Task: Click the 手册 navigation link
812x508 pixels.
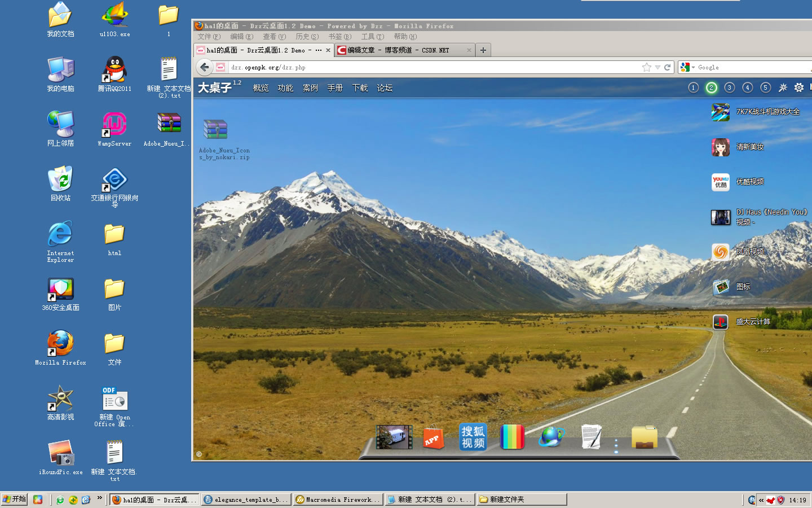Action: click(x=335, y=88)
